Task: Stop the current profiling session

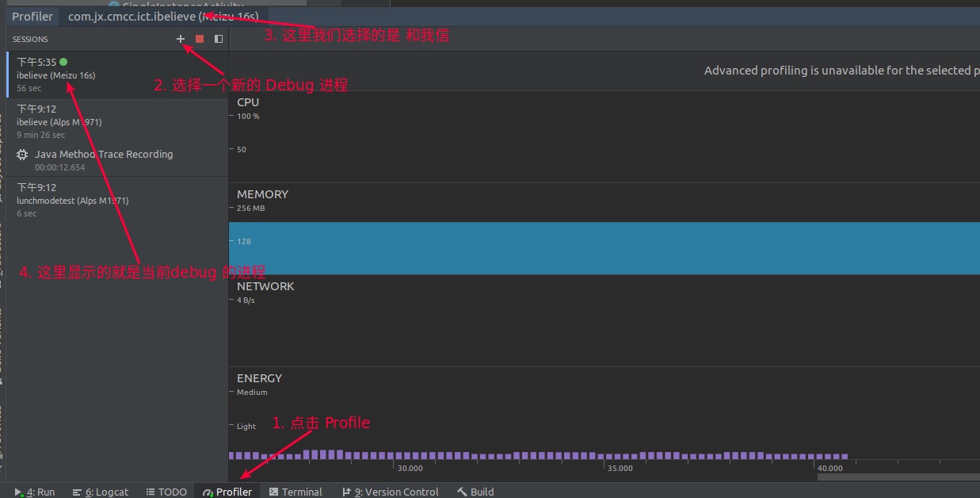Action: (x=200, y=39)
